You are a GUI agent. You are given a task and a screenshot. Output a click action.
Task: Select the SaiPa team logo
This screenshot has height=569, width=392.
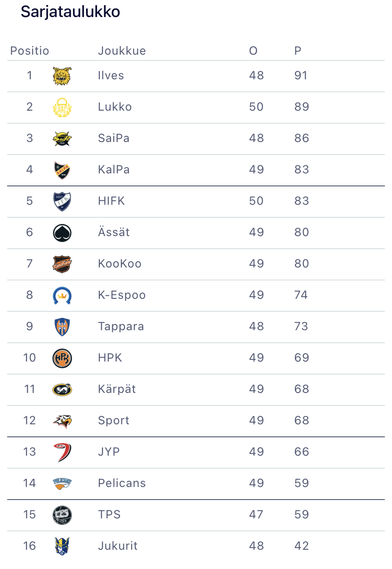pos(62,139)
